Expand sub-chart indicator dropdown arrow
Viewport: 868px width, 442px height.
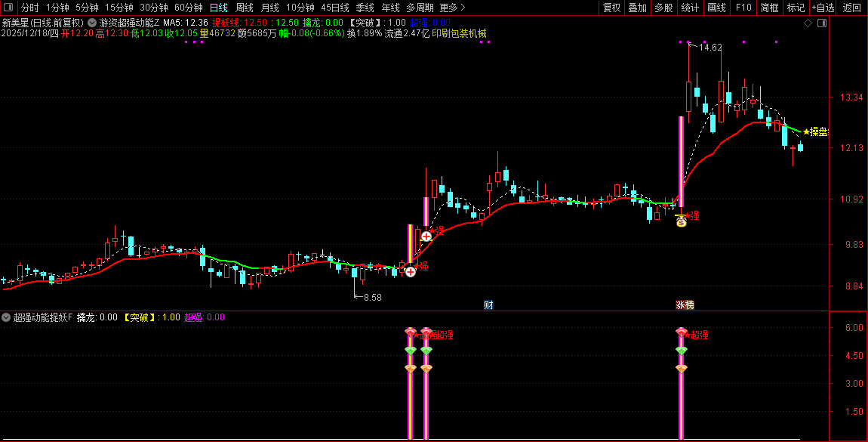click(6, 317)
